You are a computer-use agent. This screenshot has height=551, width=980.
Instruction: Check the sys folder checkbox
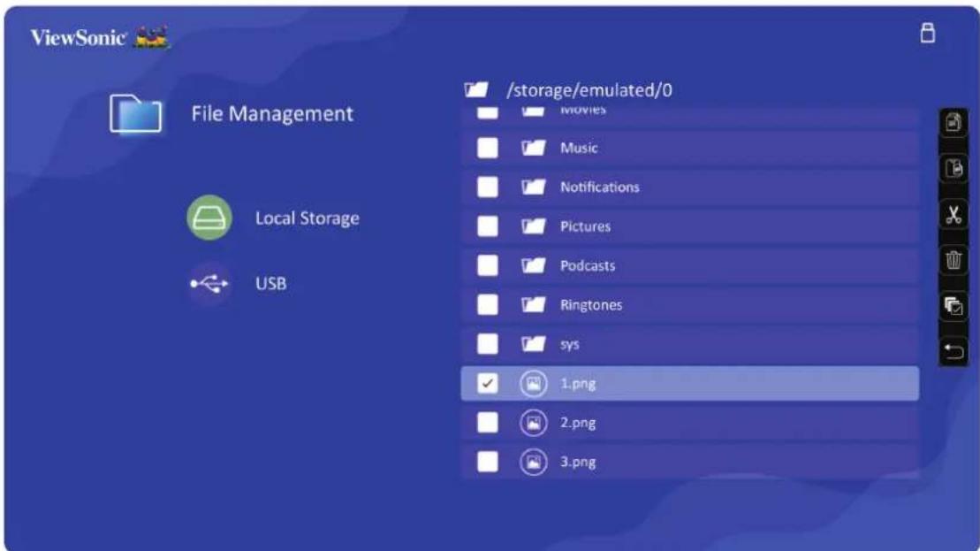488,344
